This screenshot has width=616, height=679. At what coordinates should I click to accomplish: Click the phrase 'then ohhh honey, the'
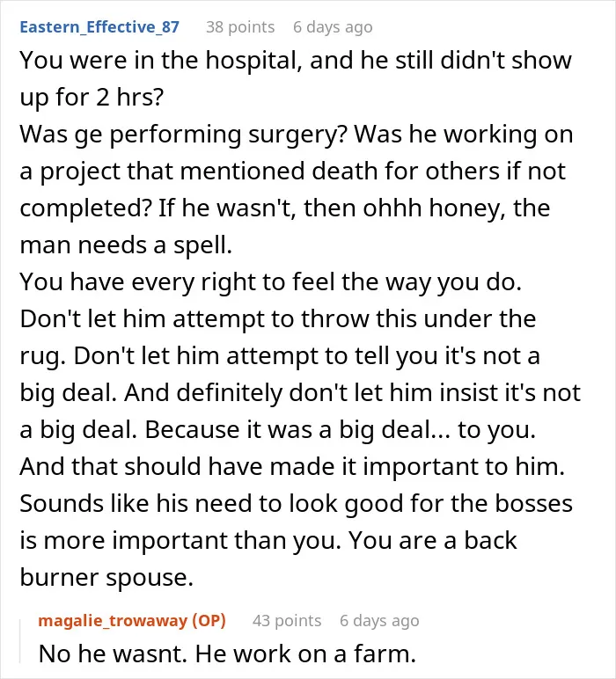click(x=427, y=208)
